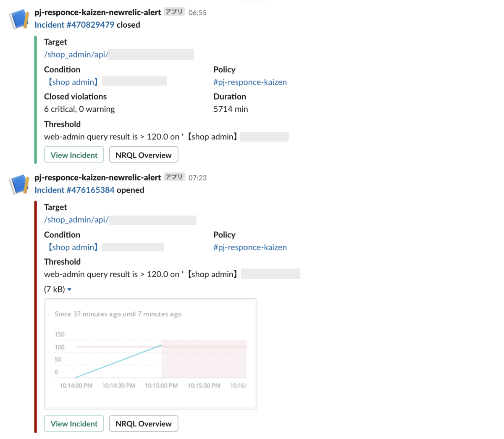Click the アプリ badge on 07:23 message

click(x=174, y=177)
